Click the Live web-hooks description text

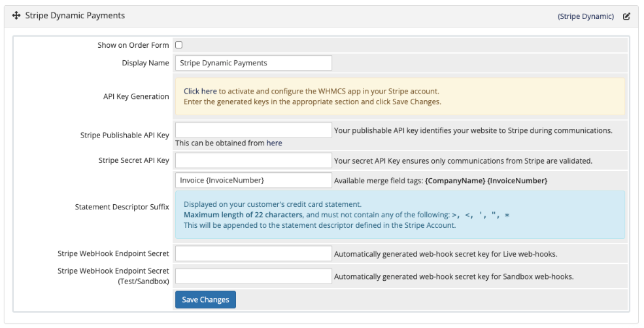click(x=446, y=254)
